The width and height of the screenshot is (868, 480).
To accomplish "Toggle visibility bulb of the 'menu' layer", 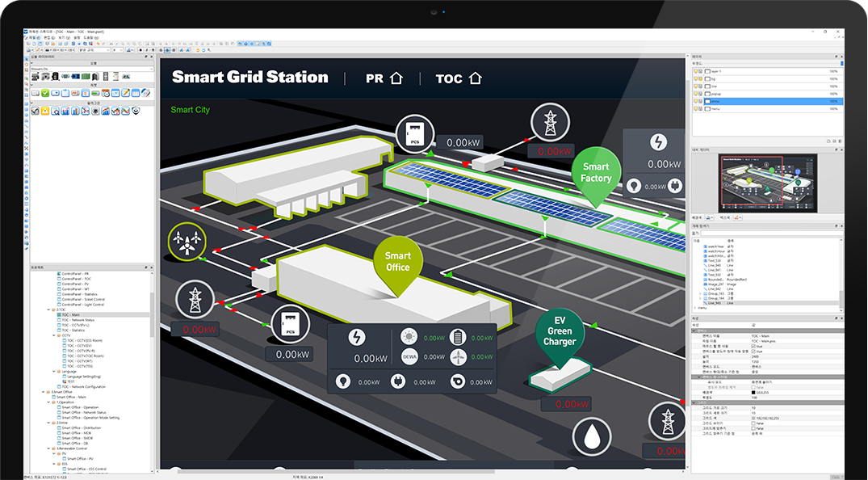I will pos(696,109).
